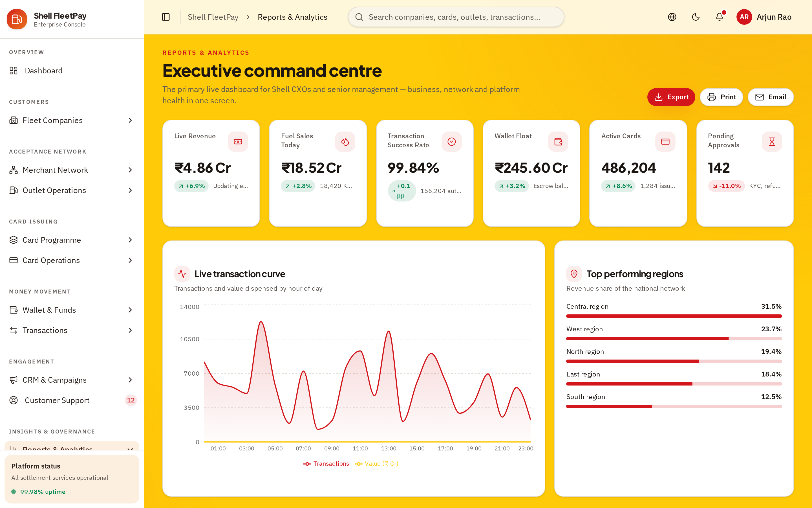The image size is (812, 508).
Task: Click the Live Revenue banknote icon
Action: pos(238,142)
